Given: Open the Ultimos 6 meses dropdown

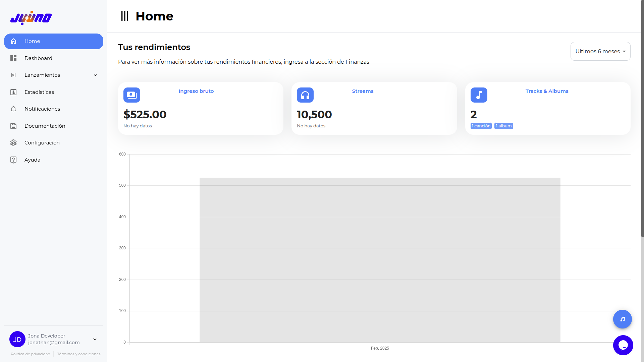Looking at the screenshot, I should click(600, 51).
